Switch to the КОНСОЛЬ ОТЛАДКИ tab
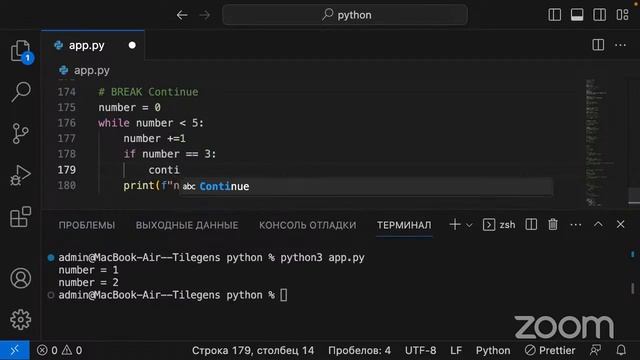Screen dimensions: 640x360 [x=308, y=225]
